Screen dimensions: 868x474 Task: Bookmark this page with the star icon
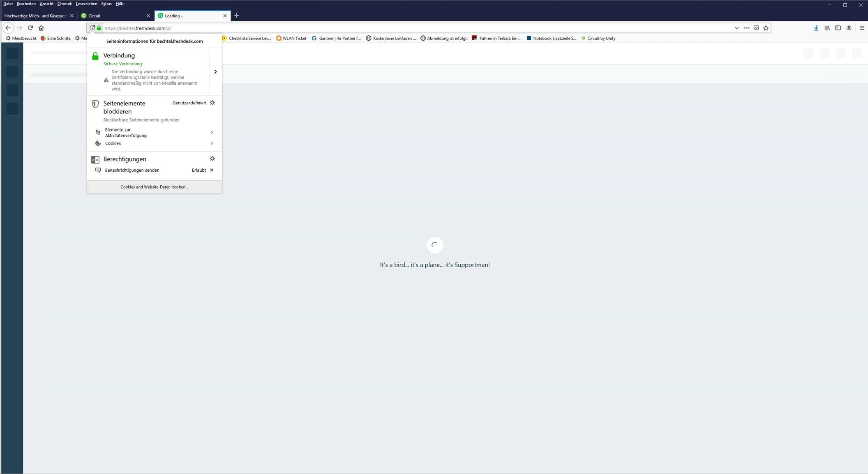766,28
